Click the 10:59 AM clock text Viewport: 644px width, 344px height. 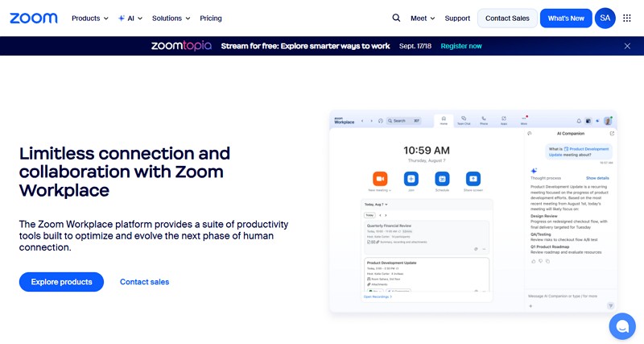(x=427, y=151)
